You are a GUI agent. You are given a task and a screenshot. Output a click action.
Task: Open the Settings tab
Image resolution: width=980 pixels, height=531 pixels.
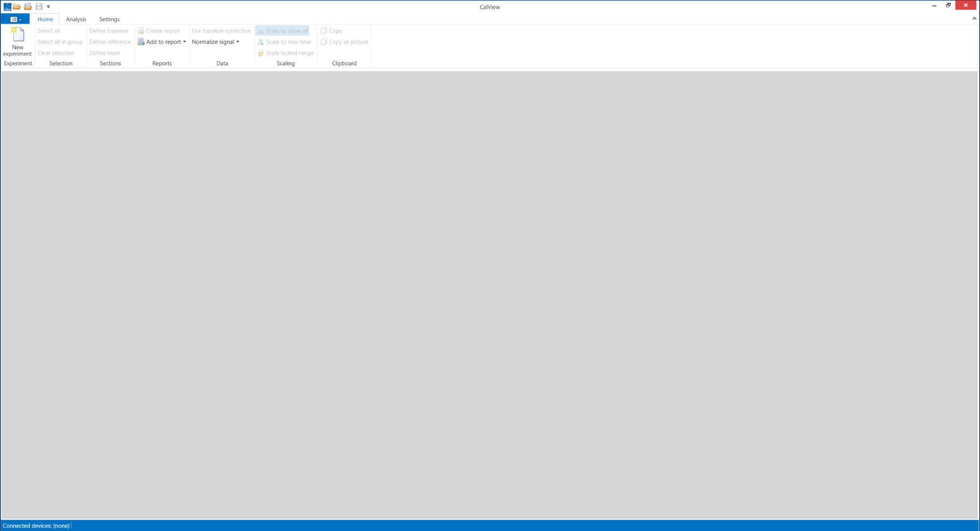click(109, 19)
